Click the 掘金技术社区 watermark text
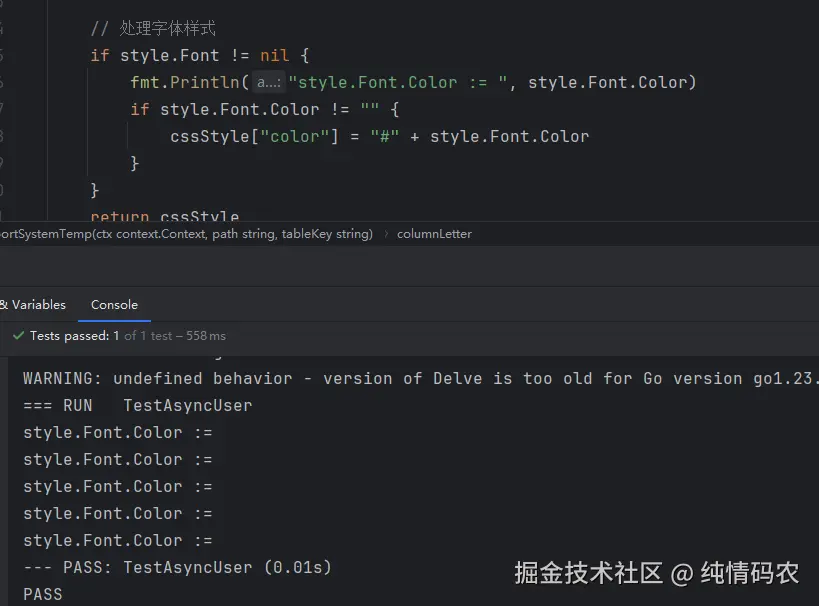819x606 pixels. click(588, 573)
